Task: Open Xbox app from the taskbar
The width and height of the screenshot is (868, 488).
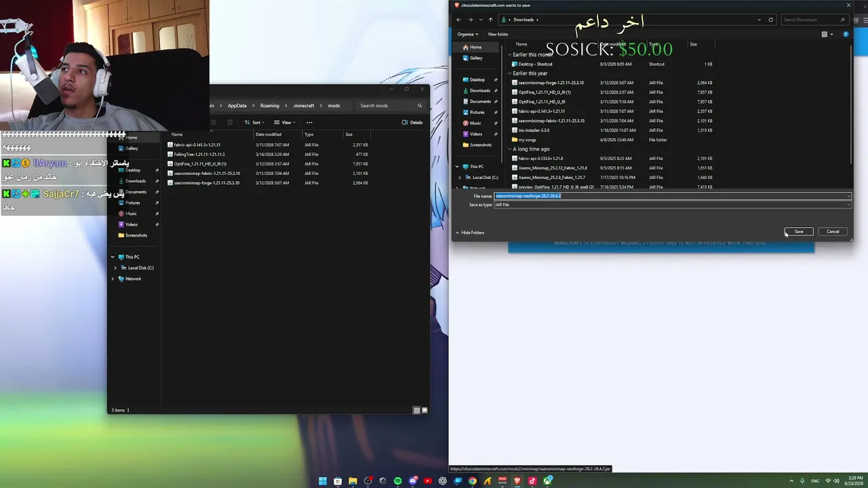Action: tap(547, 481)
